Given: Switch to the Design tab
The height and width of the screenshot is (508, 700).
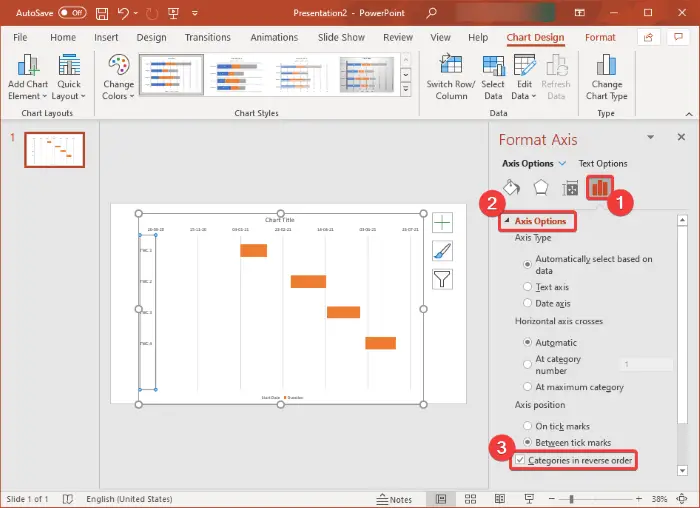Looking at the screenshot, I should tap(151, 37).
